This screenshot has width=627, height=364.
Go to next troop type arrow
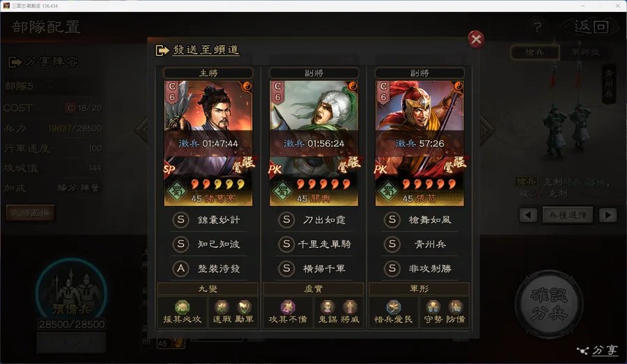[607, 215]
